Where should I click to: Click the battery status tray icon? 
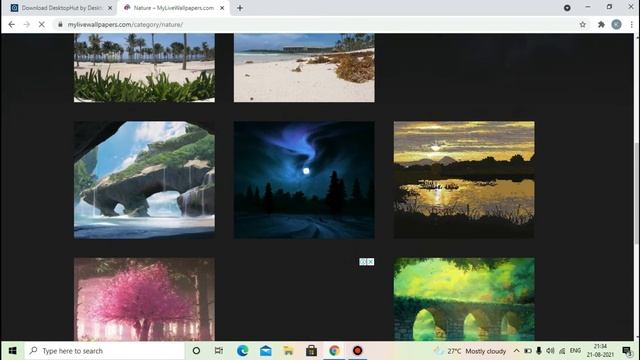click(x=528, y=351)
